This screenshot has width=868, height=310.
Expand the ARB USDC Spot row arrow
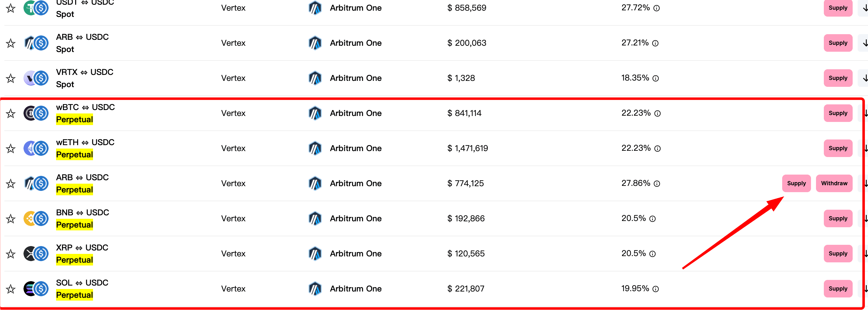[x=865, y=43]
